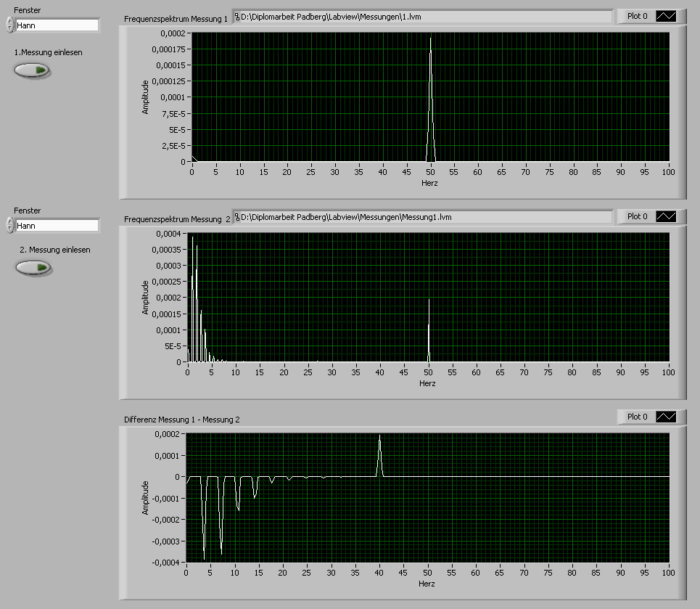700x609 pixels.
Task: Click the Herz axis label under Differenz graph
Action: 427,583
